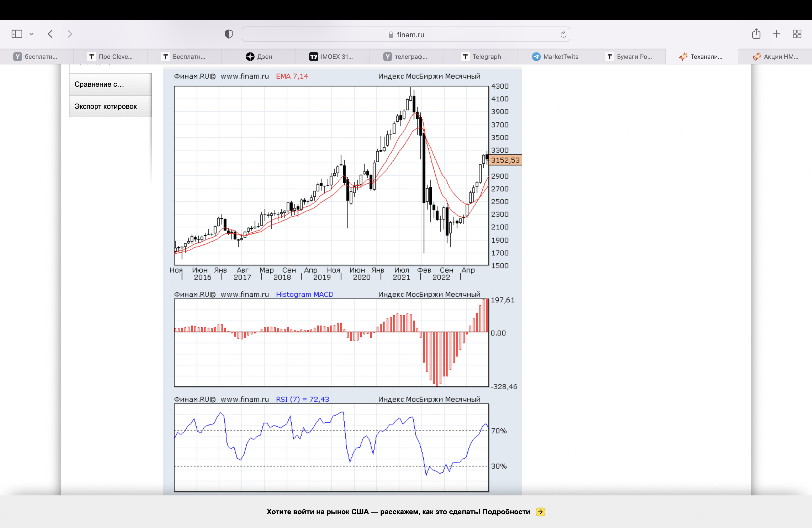Switch to the 'IMOEX 31...' TradingView tab
Screen dimensions: 812x528
(333, 57)
